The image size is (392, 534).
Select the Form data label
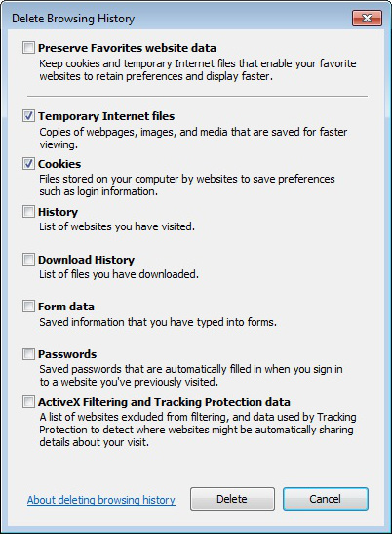tap(66, 307)
